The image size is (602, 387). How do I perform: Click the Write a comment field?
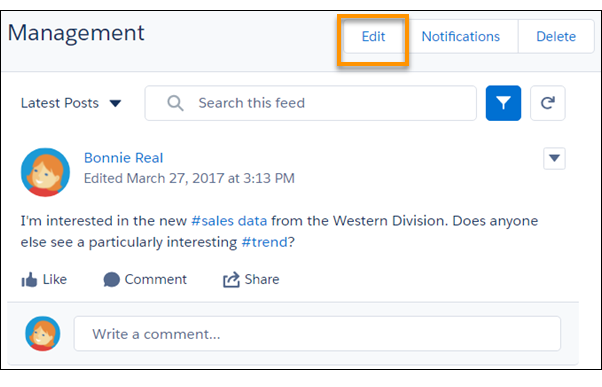(317, 334)
